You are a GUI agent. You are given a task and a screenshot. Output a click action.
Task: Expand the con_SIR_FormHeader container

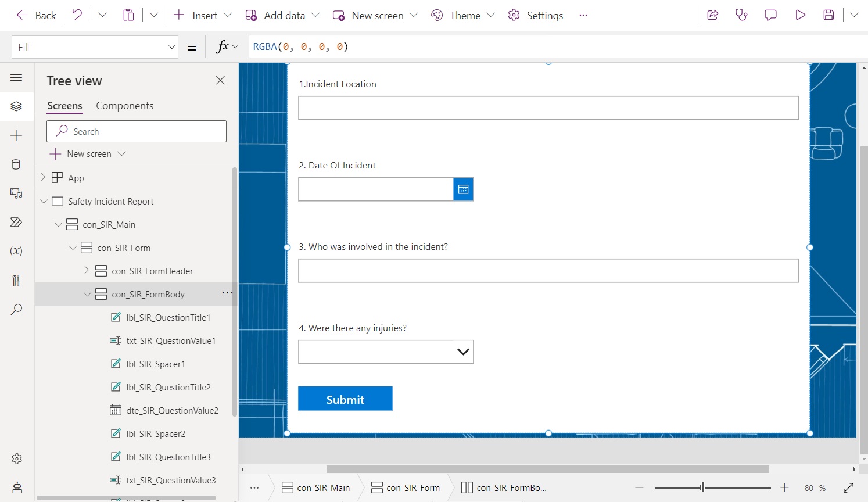pos(87,271)
